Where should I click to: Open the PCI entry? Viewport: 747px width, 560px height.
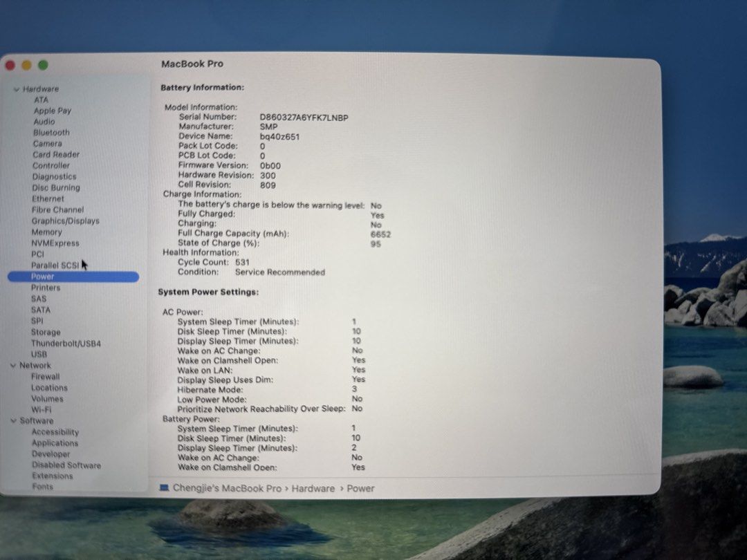37,254
